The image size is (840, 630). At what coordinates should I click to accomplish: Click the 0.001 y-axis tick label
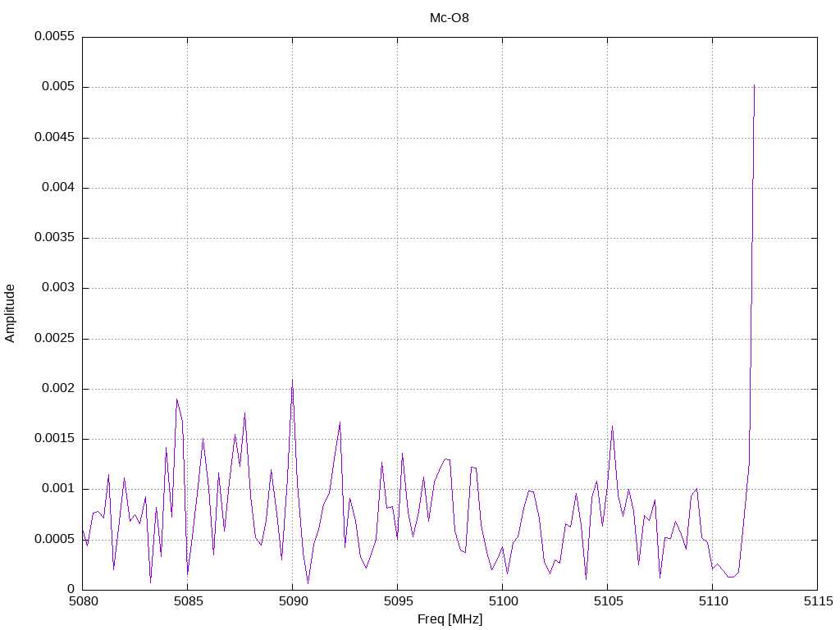pos(57,489)
